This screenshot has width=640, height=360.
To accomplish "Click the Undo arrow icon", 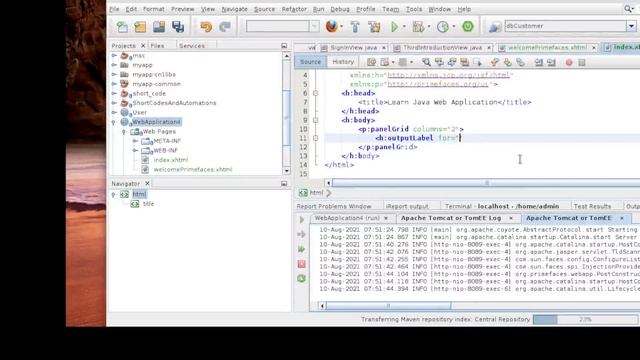I will tap(206, 27).
